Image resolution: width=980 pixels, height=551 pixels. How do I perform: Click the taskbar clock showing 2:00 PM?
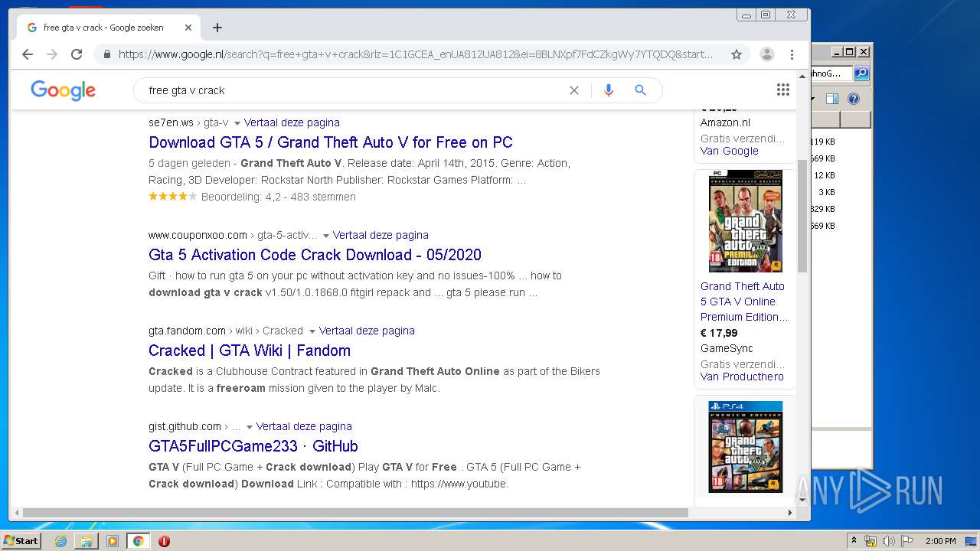(x=940, y=541)
